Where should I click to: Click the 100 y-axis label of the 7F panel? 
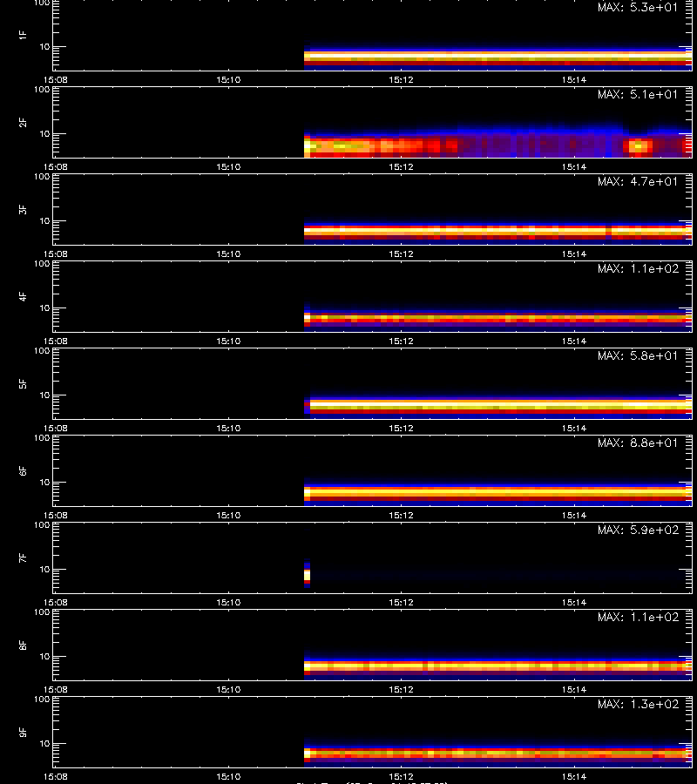click(x=42, y=525)
